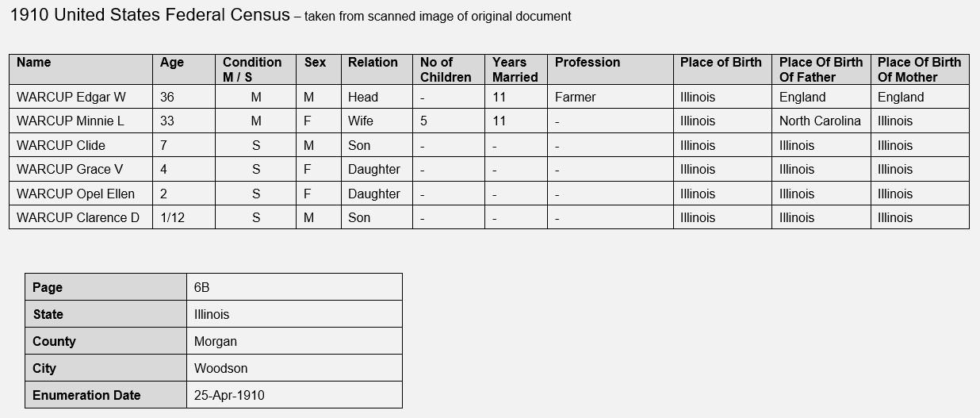This screenshot has width=980, height=418.
Task: Click the Name column header
Action: (81, 69)
